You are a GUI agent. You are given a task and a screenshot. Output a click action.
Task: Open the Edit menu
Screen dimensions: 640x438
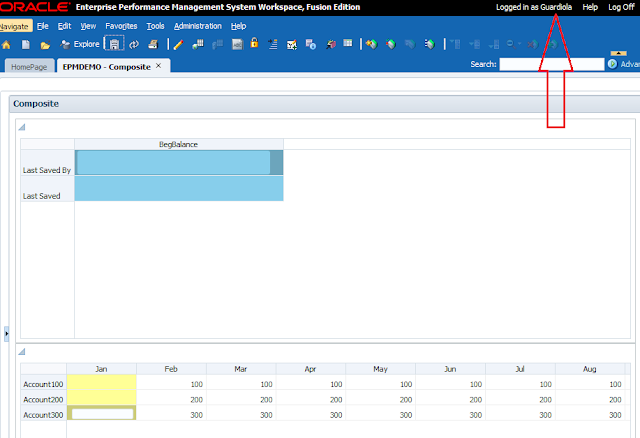tap(64, 26)
